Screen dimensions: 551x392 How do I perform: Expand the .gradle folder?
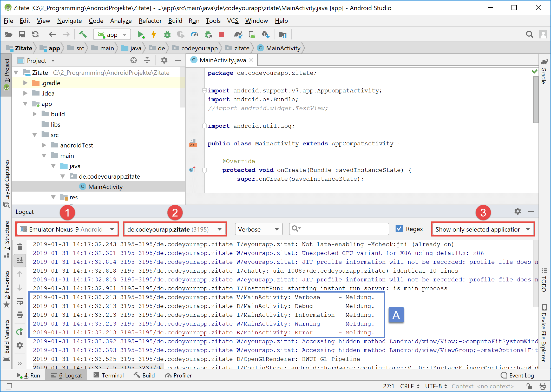[25, 83]
